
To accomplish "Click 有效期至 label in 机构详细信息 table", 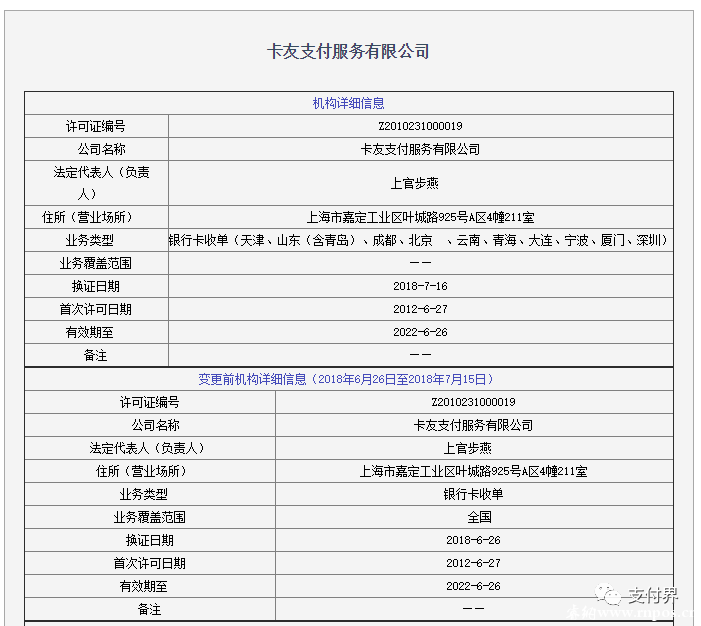I will (x=89, y=332).
